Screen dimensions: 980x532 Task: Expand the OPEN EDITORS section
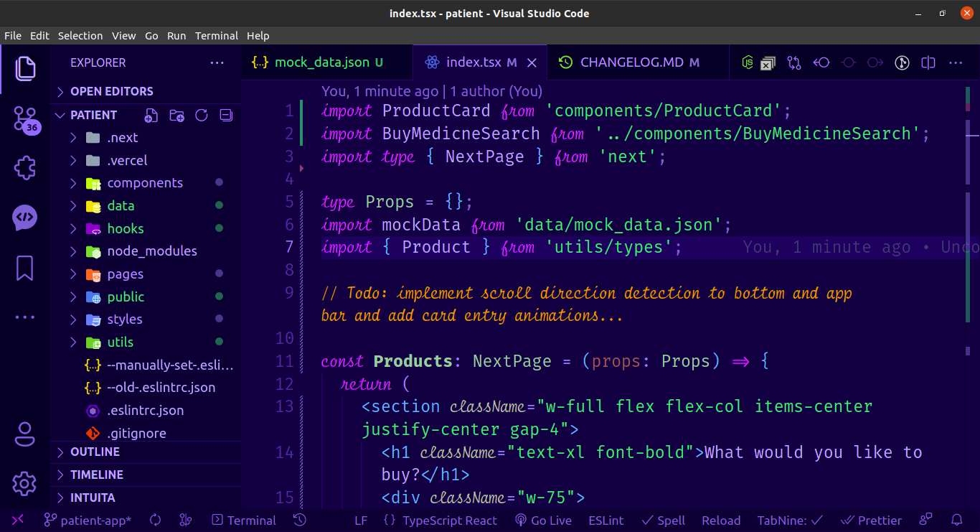[146, 91]
